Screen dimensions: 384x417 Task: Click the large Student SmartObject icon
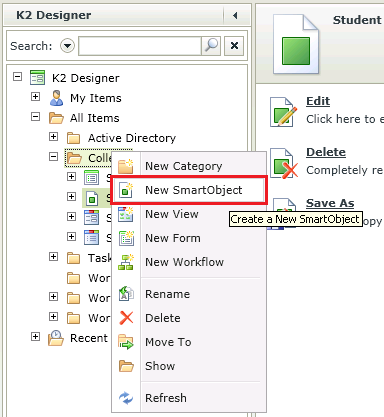(296, 44)
